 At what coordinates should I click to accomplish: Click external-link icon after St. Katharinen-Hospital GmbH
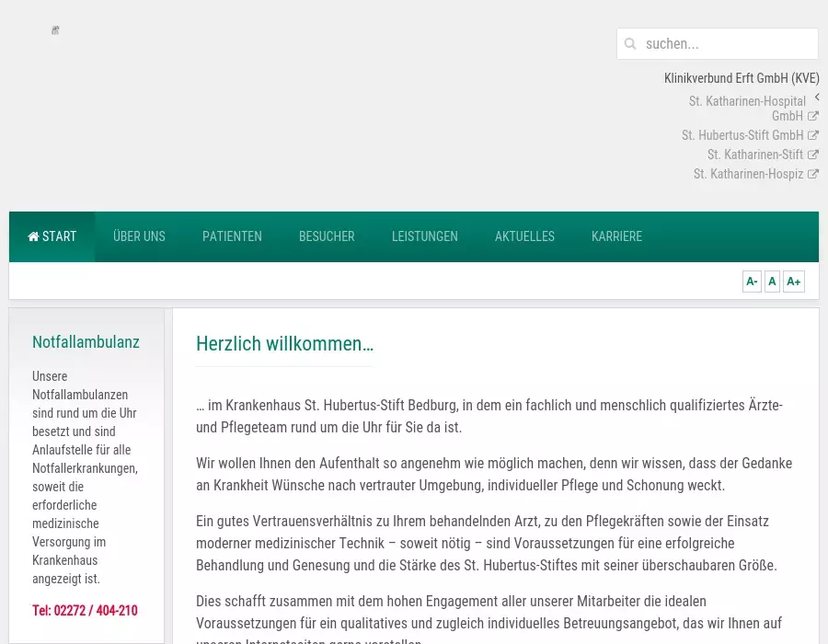[813, 116]
